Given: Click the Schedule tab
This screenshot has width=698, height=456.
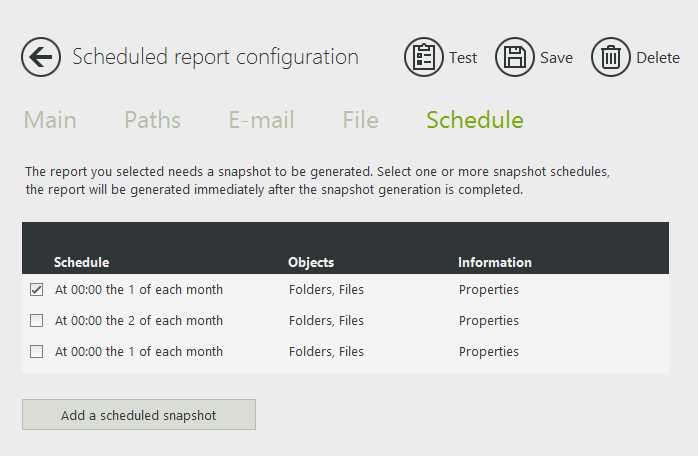Looking at the screenshot, I should tap(474, 121).
